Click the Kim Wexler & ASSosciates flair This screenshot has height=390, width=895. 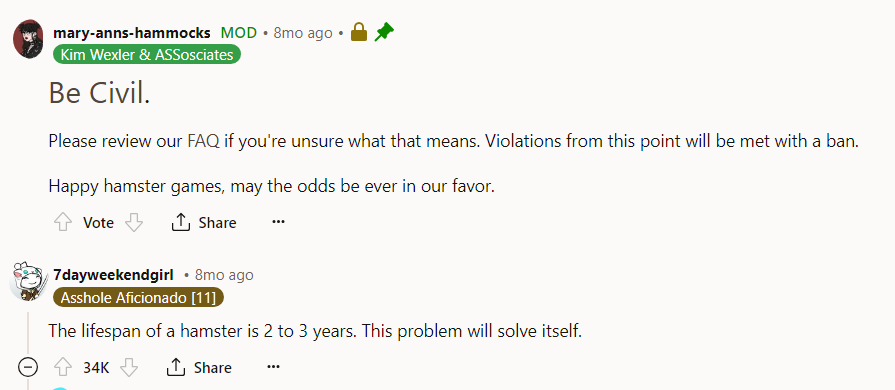pos(147,55)
